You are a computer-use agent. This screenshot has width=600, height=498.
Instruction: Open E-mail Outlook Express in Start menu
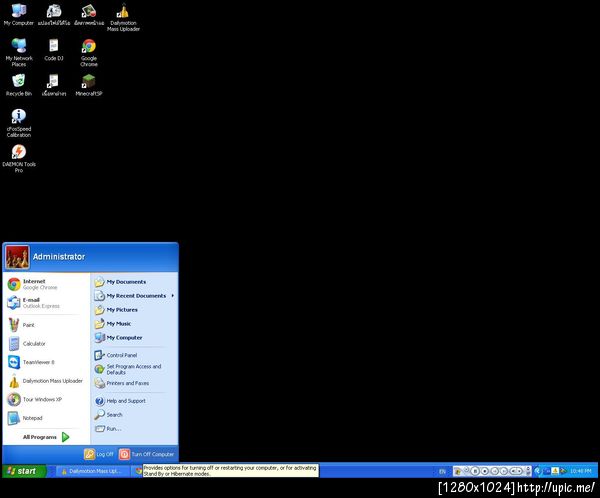pos(46,303)
